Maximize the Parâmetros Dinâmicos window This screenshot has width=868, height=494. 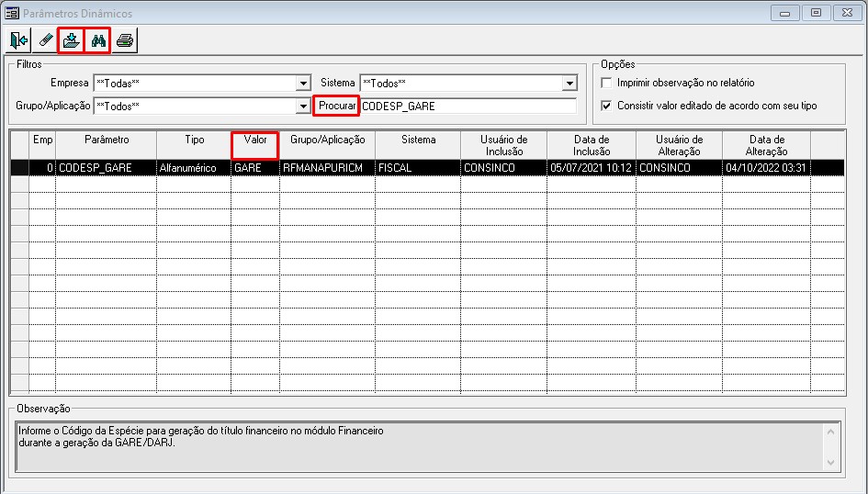coord(816,13)
